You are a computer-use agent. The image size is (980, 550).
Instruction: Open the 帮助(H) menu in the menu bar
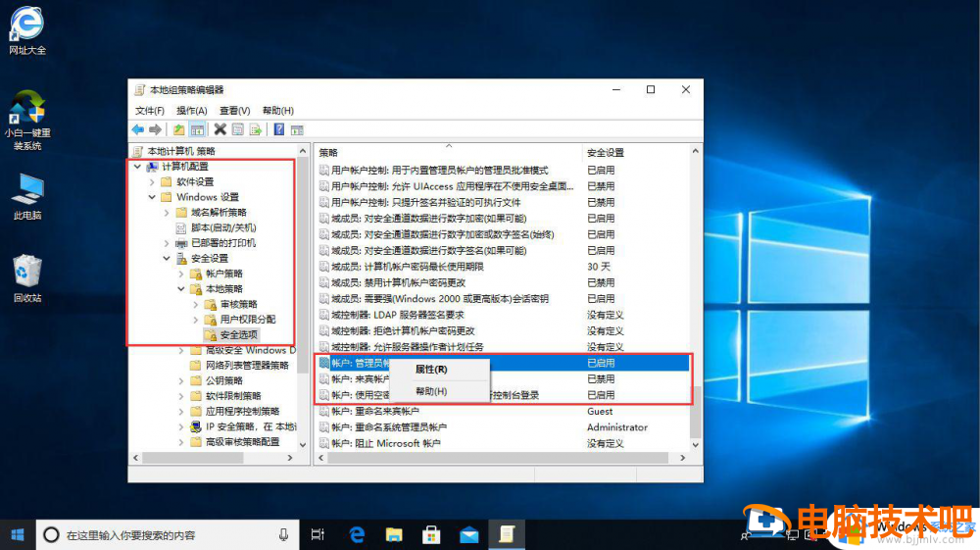[278, 111]
